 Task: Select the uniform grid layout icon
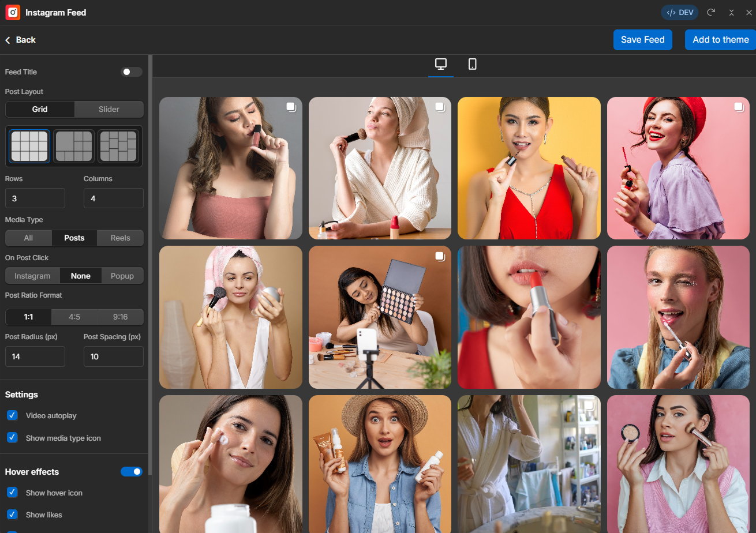tap(29, 147)
